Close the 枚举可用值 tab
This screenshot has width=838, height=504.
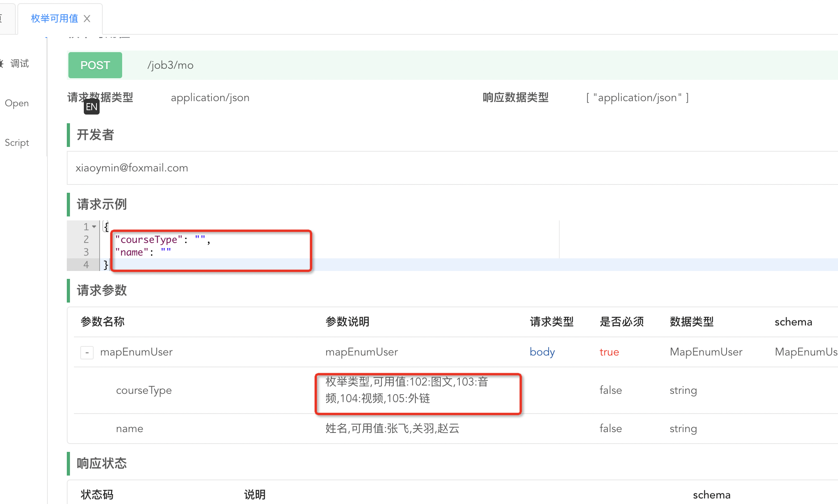(x=87, y=19)
